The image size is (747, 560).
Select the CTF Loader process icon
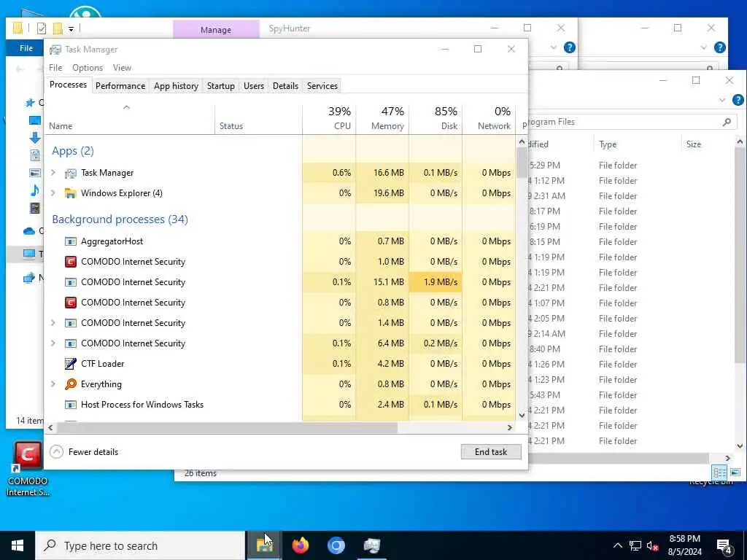[71, 364]
